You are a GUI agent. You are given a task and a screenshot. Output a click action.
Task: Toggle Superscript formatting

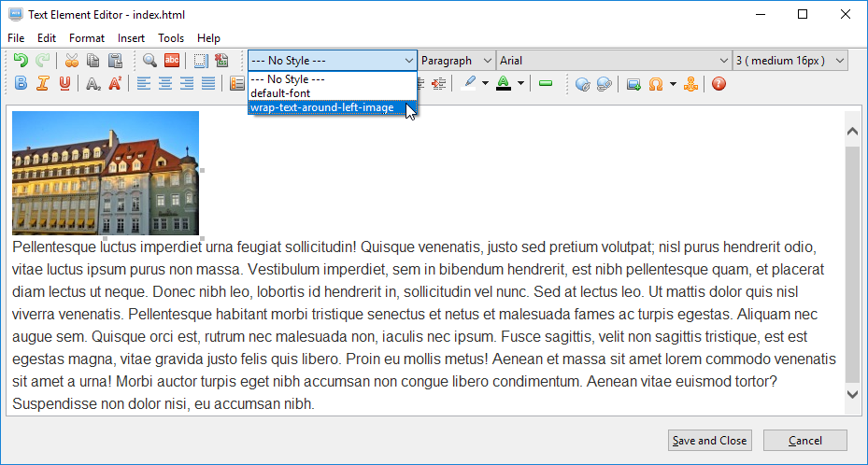tap(115, 83)
